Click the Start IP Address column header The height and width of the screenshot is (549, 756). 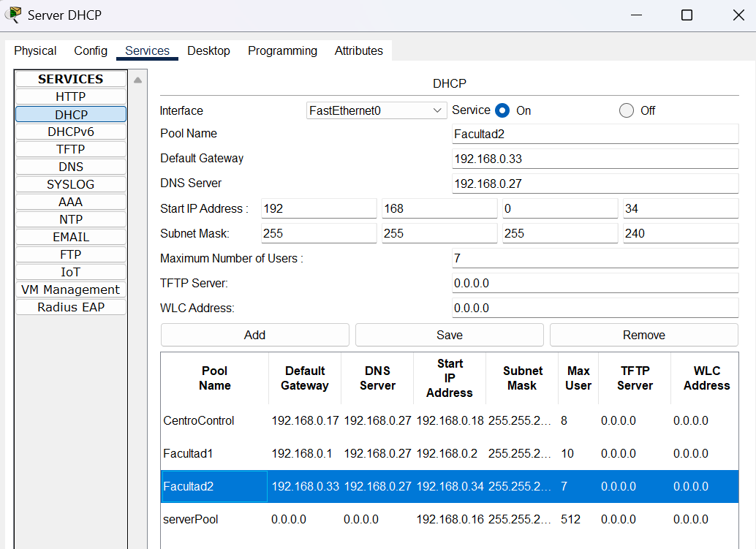450,379
